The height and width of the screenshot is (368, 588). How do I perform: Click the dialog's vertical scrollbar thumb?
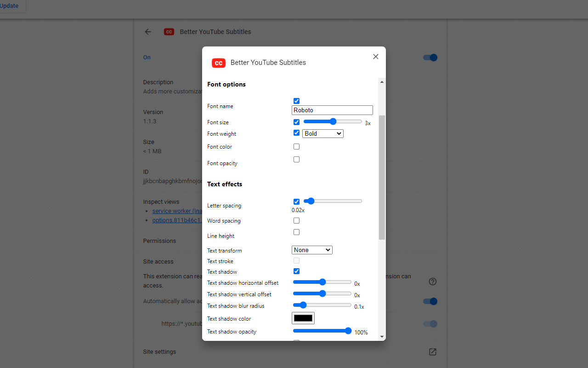click(382, 178)
